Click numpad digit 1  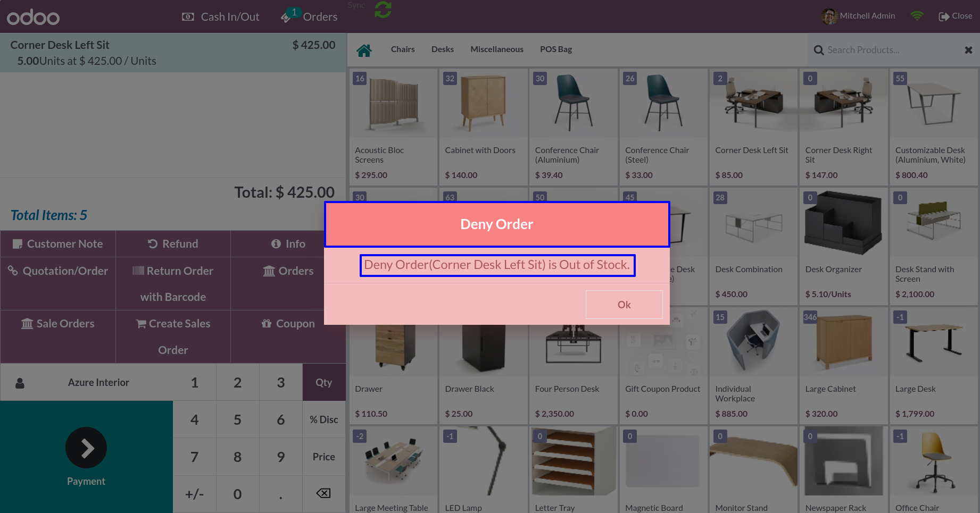tap(195, 382)
